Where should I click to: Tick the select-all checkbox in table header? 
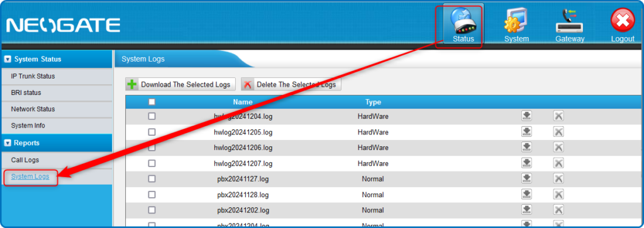[152, 102]
